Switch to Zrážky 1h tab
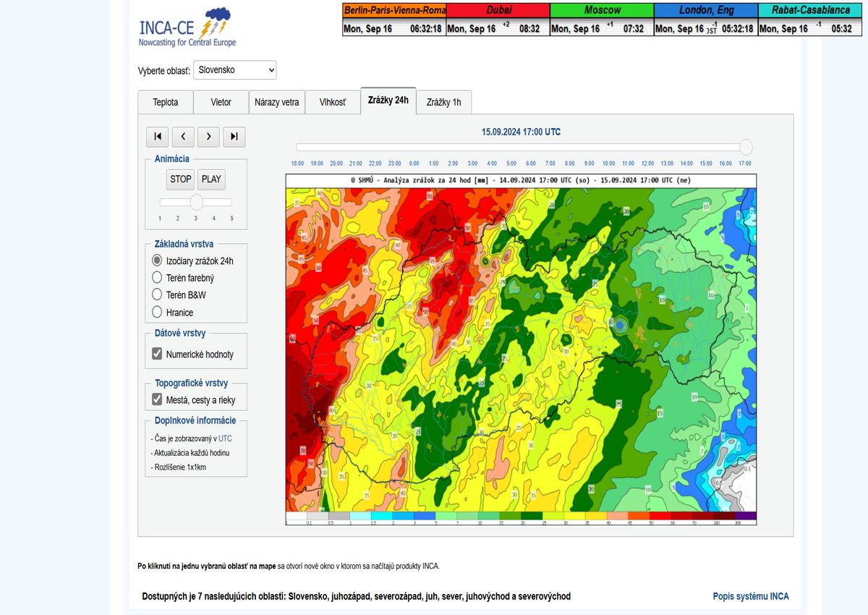 coord(443,102)
